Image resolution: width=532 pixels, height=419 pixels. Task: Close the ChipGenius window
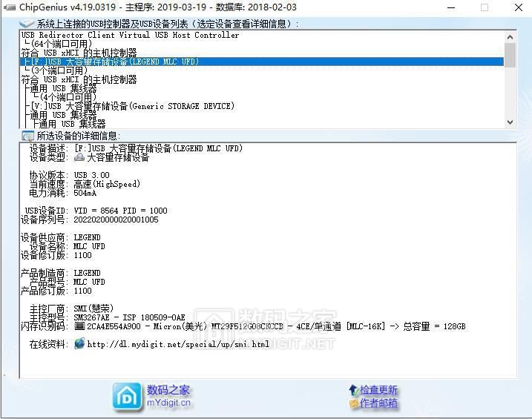[x=519, y=7]
